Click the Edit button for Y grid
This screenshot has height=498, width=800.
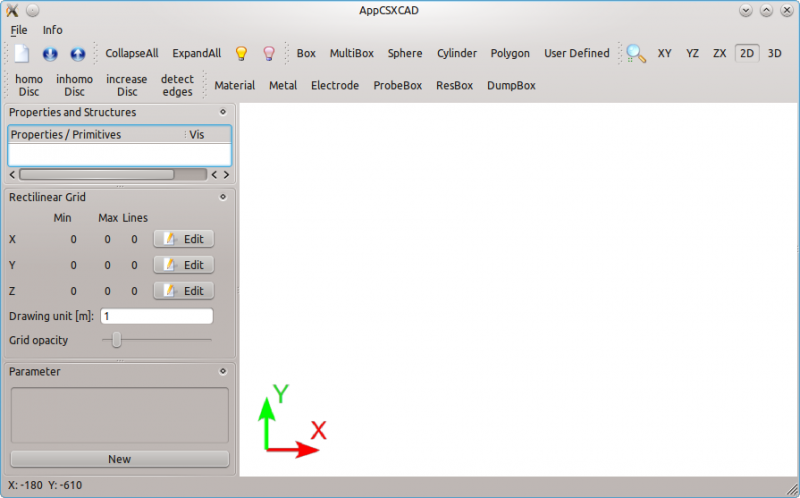coord(184,265)
